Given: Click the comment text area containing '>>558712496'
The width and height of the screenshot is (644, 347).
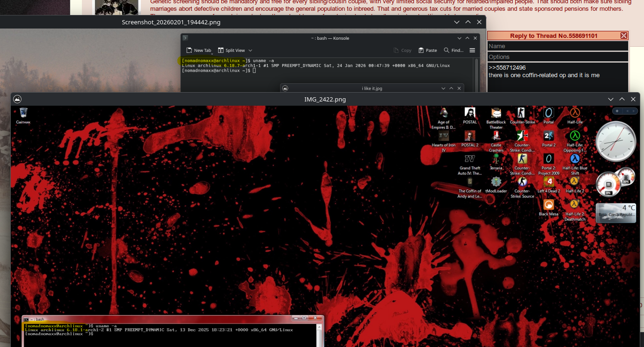Looking at the screenshot, I should pyautogui.click(x=558, y=78).
